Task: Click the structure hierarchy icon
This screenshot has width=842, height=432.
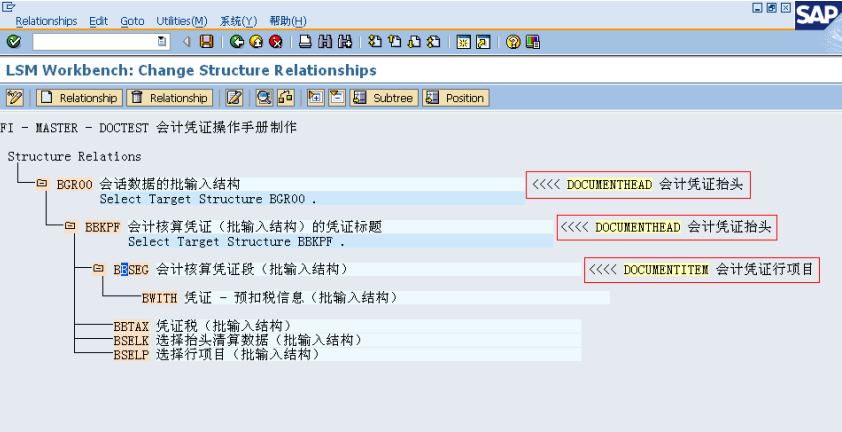Action: [286, 98]
